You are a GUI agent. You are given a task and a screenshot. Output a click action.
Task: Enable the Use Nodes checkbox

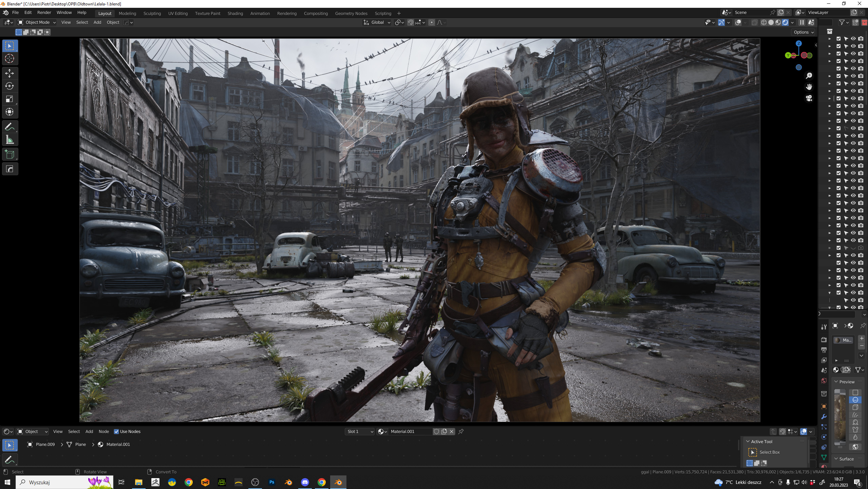tap(116, 432)
